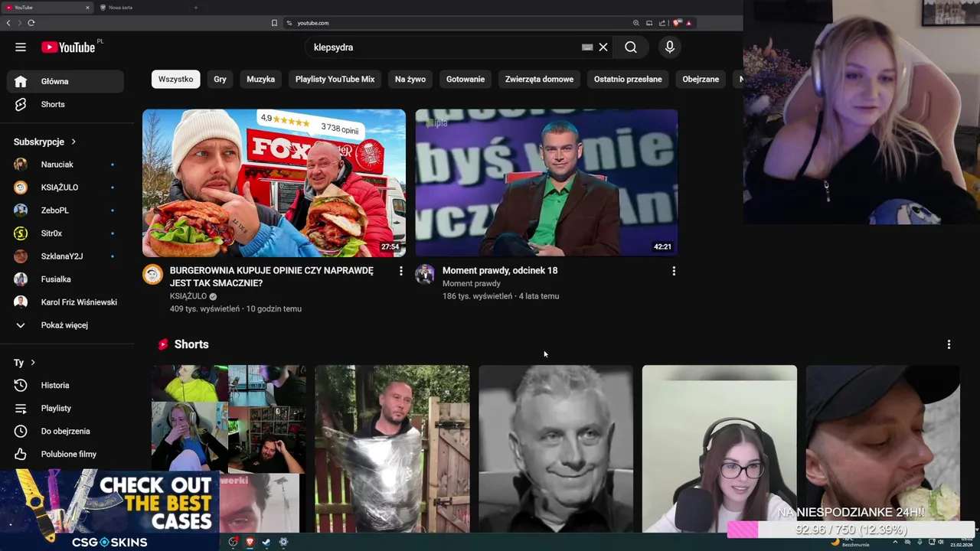Screen dimensions: 980x551
Task: Open 'Moment prawdy, odcinek 18' thumbnail
Action: [x=547, y=183]
